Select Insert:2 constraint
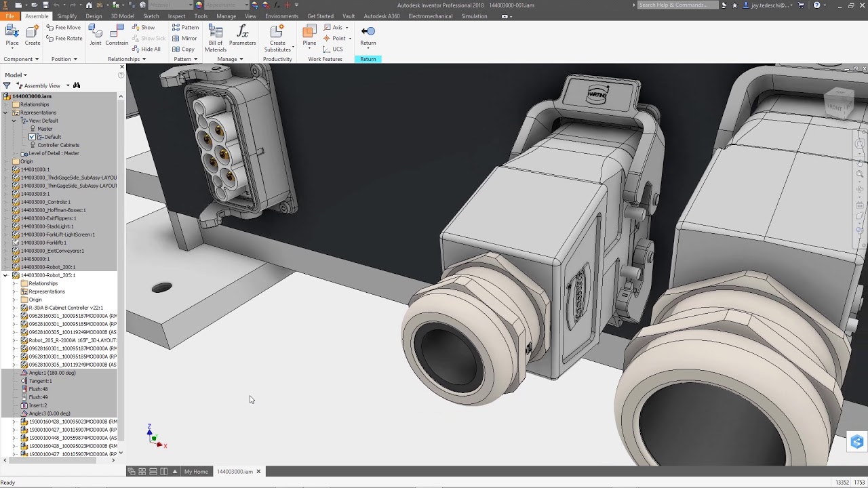 [x=38, y=405]
